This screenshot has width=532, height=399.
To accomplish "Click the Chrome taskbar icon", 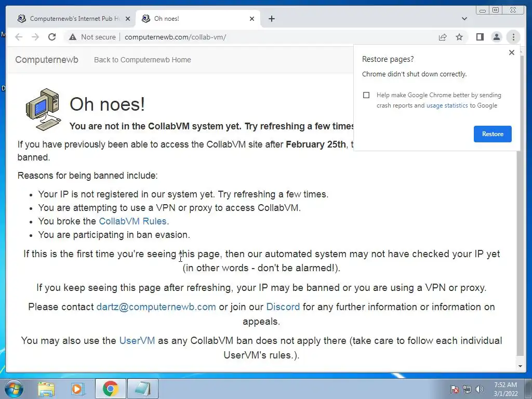I will click(111, 389).
